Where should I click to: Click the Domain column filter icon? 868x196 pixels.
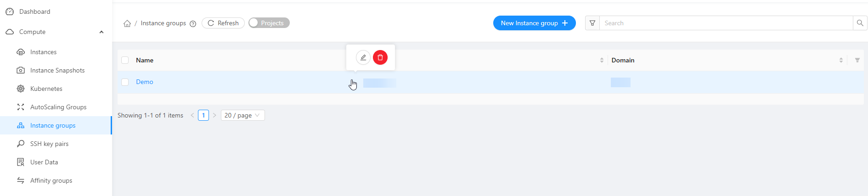click(x=857, y=60)
